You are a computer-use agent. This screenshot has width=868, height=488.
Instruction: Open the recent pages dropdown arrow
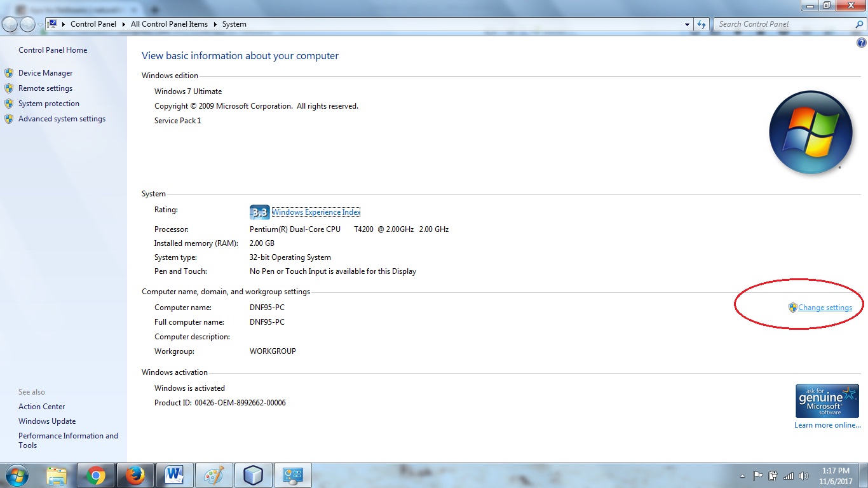click(x=40, y=25)
